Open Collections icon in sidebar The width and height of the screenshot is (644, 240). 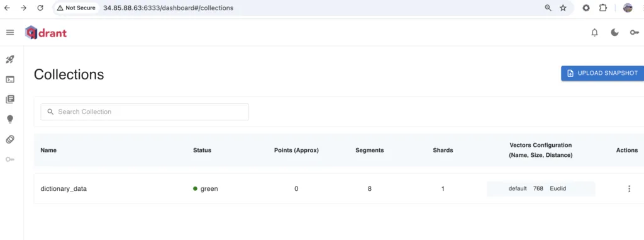(x=10, y=99)
